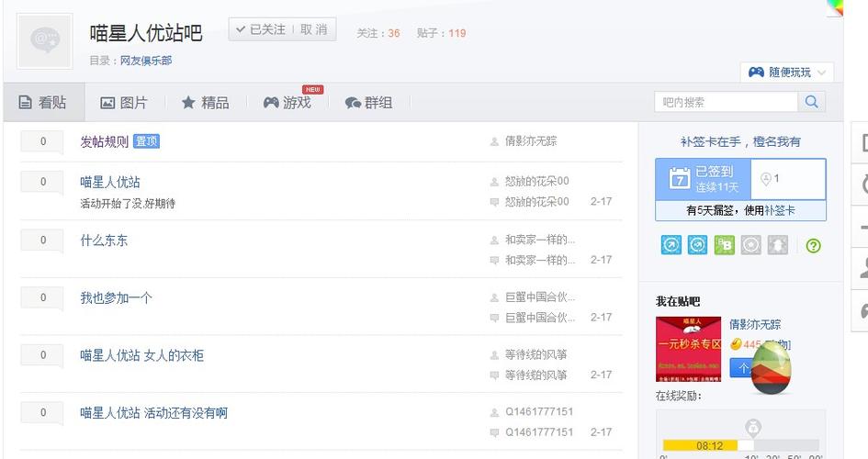Click the colorful egg icon

771,366
